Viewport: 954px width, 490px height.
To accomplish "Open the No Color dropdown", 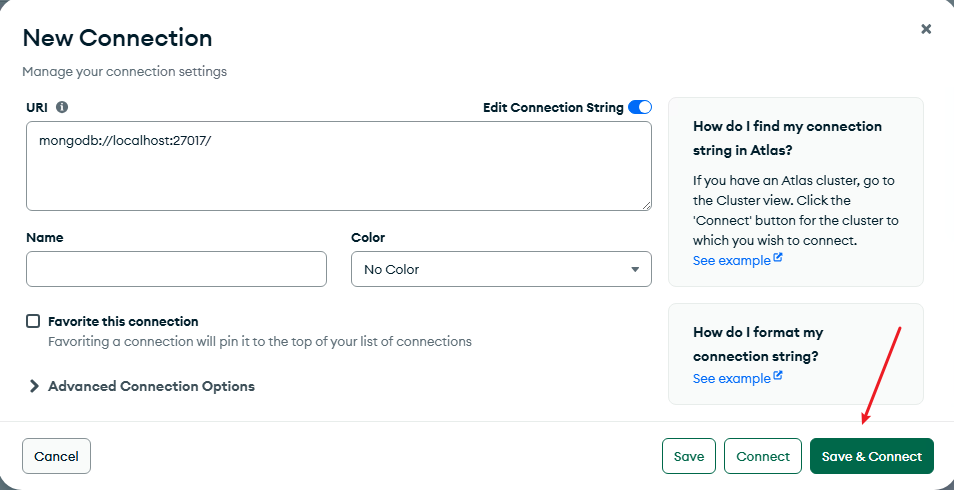I will tap(500, 269).
